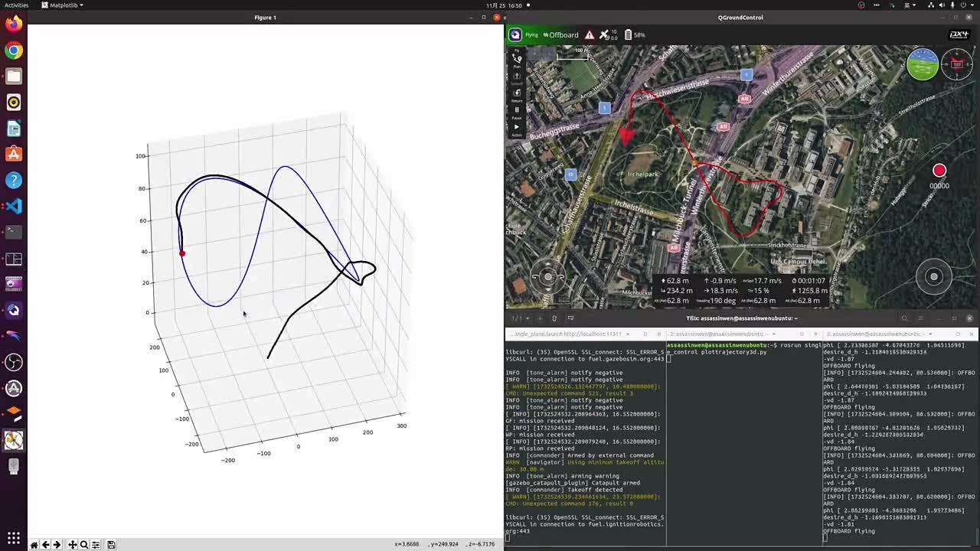The width and height of the screenshot is (980, 551).
Task: Save the figure using the floppy icon
Action: click(x=111, y=545)
